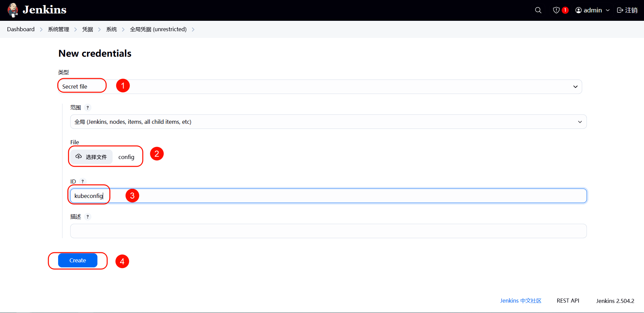Open the REST API footer link

[x=568, y=301]
